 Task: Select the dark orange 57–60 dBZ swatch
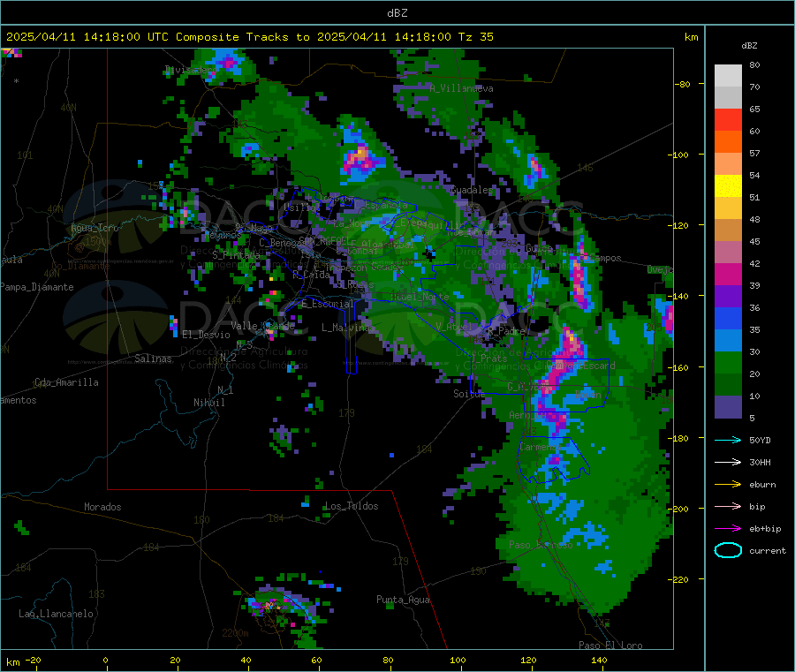click(x=728, y=142)
